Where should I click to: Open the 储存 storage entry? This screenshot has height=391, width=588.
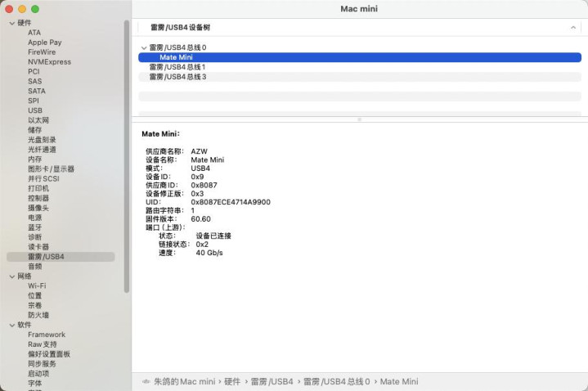coord(34,130)
